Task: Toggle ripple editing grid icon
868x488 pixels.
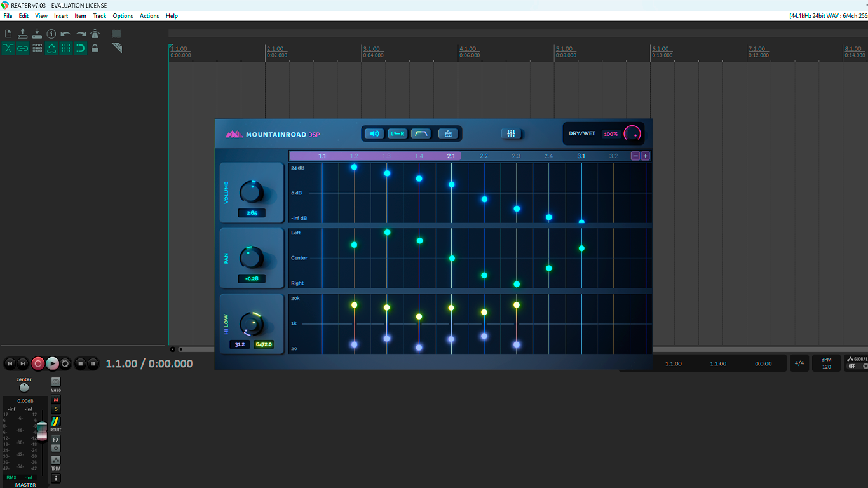Action: (37, 48)
